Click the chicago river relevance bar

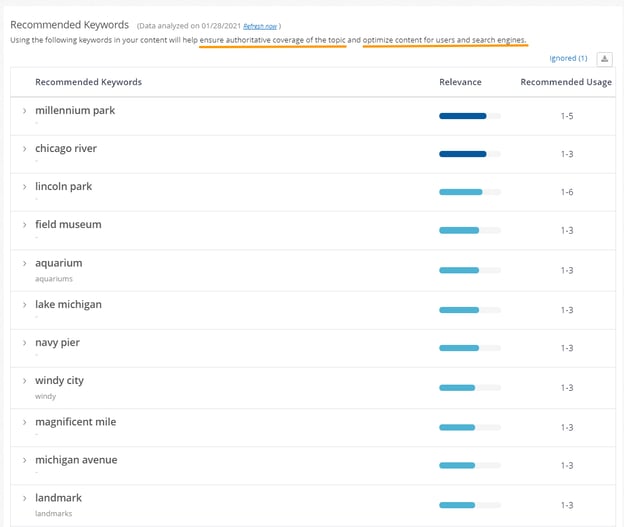point(470,154)
